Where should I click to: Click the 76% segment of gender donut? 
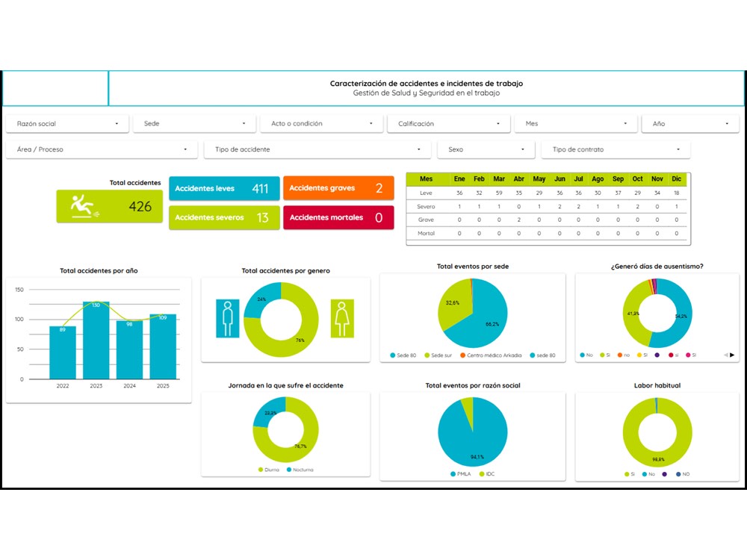[x=300, y=340]
